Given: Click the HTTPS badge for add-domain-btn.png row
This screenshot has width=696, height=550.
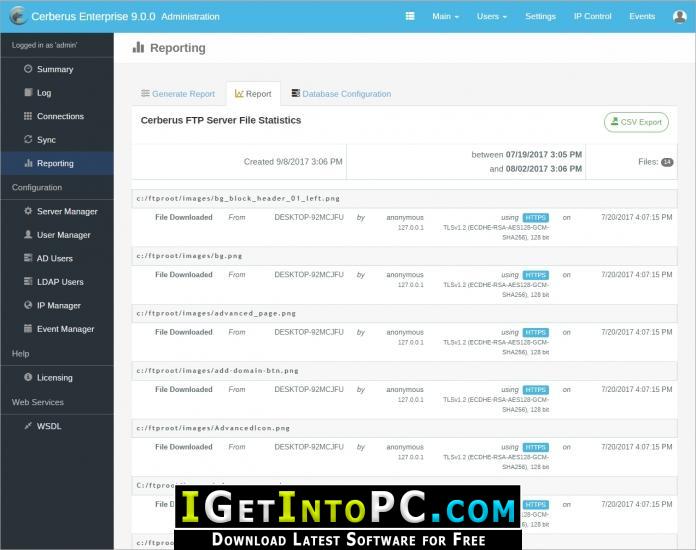Looking at the screenshot, I should (x=536, y=390).
